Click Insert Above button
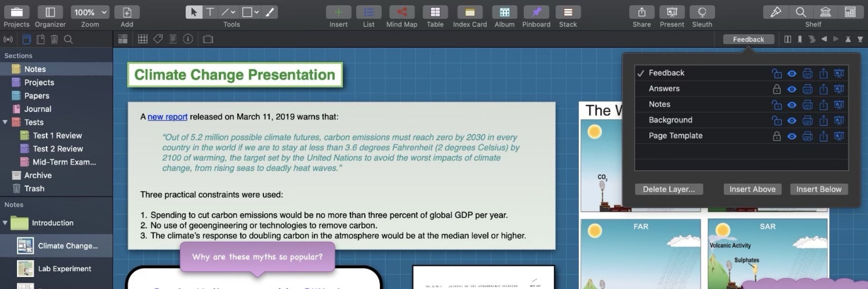This screenshot has height=289, width=868. [753, 189]
